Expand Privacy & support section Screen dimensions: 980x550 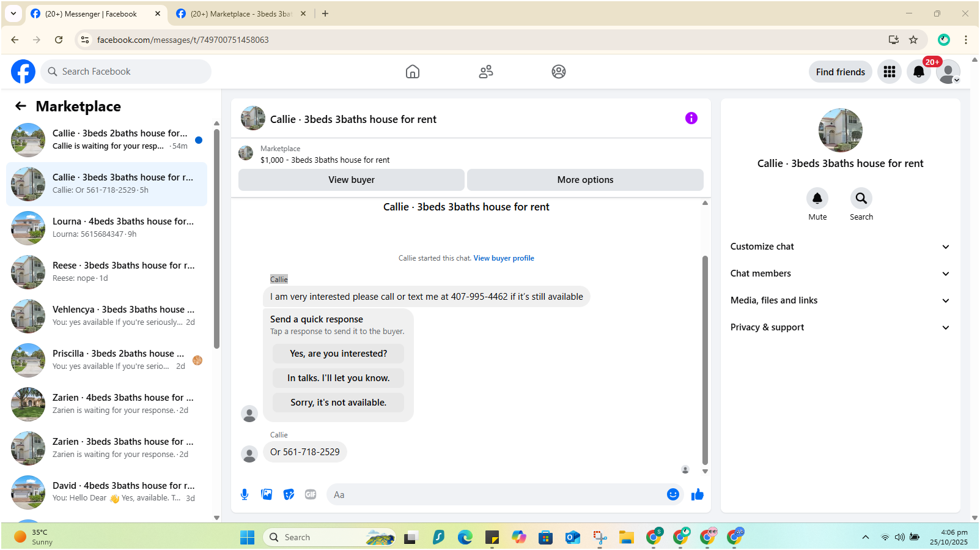[841, 327]
